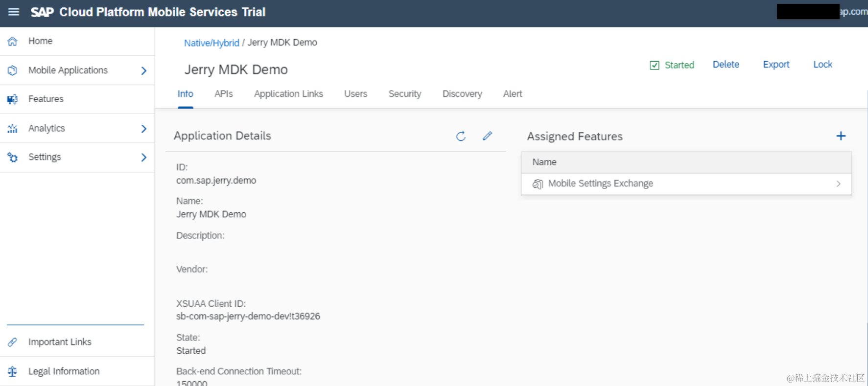Click the Mobile Settings Exchange feature icon
This screenshot has height=386, width=868.
(x=538, y=184)
